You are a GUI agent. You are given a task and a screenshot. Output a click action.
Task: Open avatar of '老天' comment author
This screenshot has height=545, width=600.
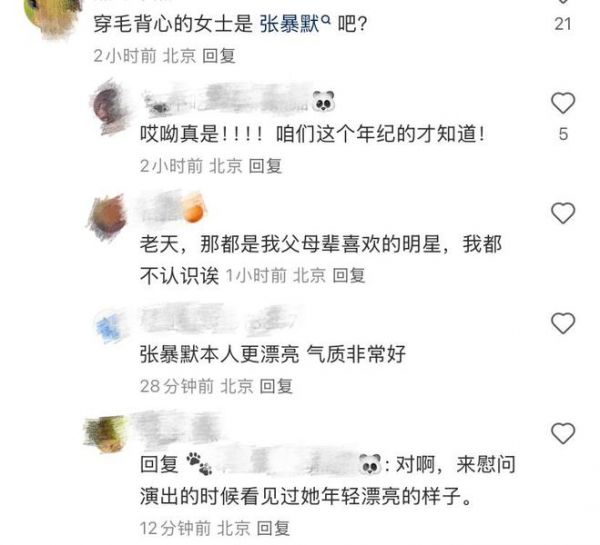click(107, 218)
